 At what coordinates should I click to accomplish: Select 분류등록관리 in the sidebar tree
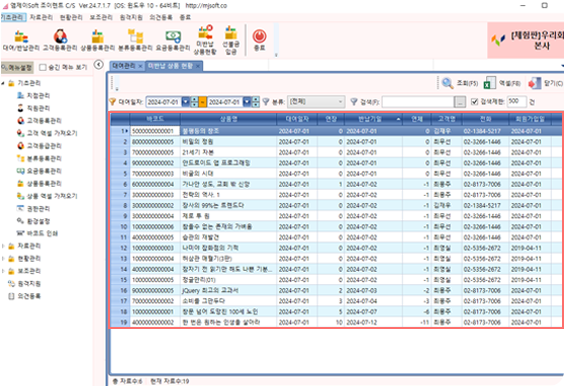click(39, 159)
